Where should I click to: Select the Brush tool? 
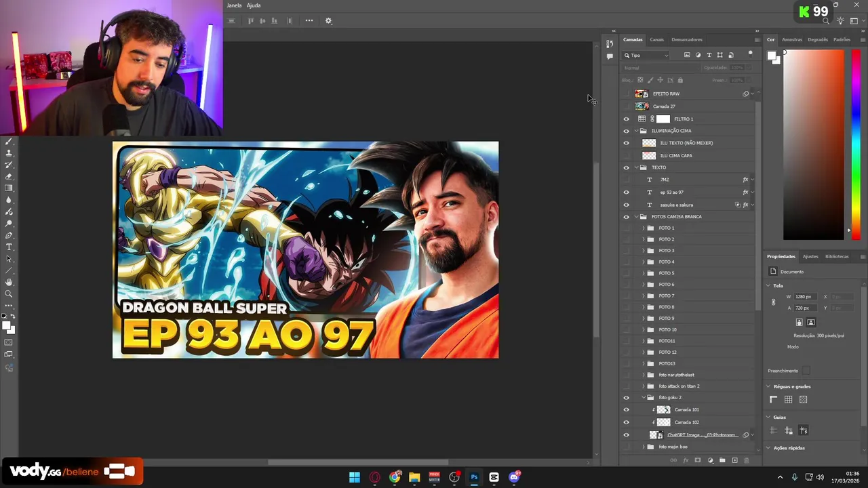[x=9, y=142]
